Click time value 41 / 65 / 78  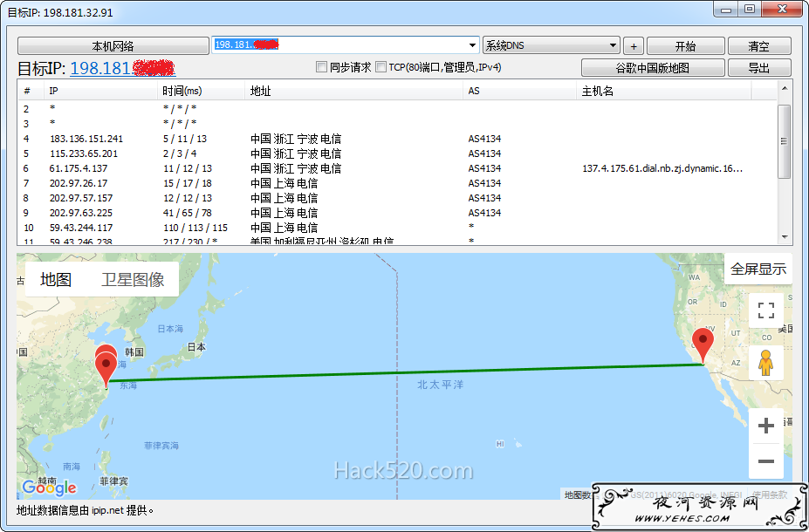pyautogui.click(x=188, y=213)
